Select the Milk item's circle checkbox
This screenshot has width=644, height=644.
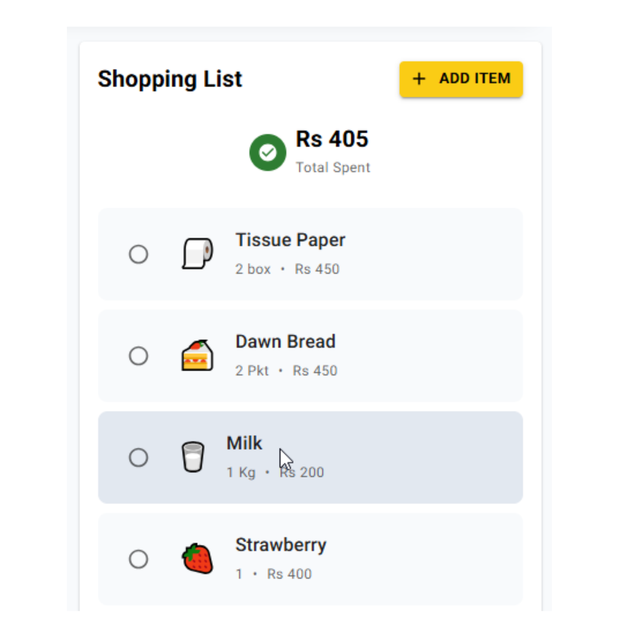138,457
